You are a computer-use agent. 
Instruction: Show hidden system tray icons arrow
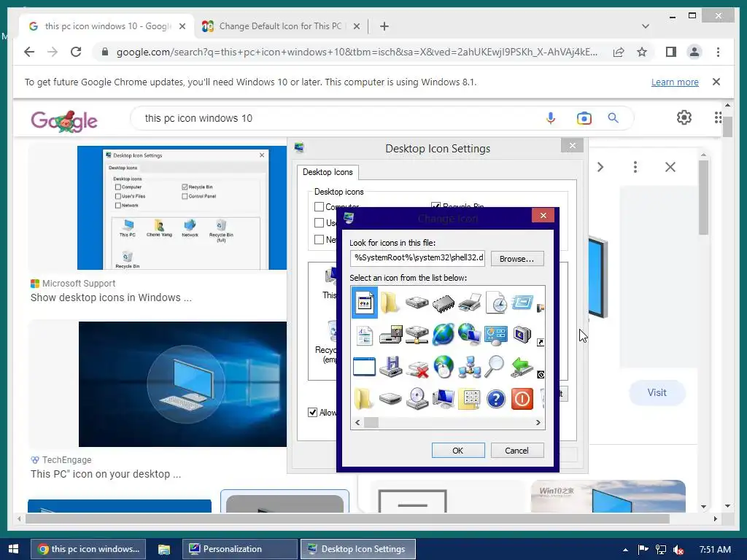point(625,550)
